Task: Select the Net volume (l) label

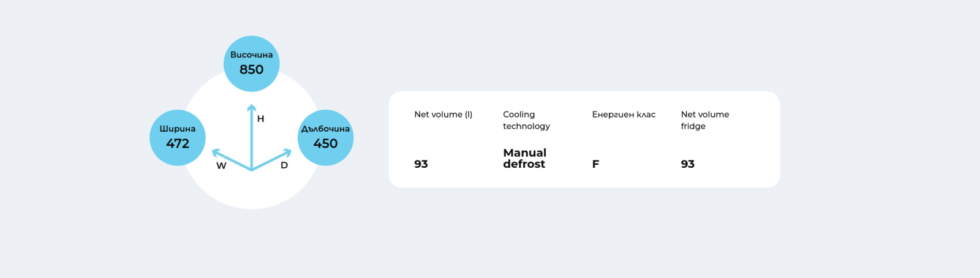Action: tap(443, 115)
